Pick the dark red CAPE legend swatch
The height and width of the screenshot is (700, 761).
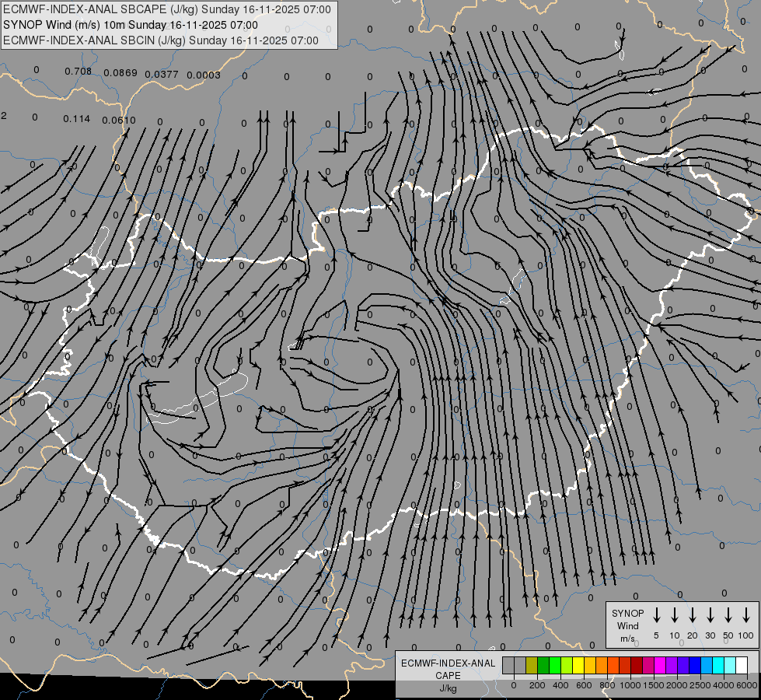click(x=637, y=665)
